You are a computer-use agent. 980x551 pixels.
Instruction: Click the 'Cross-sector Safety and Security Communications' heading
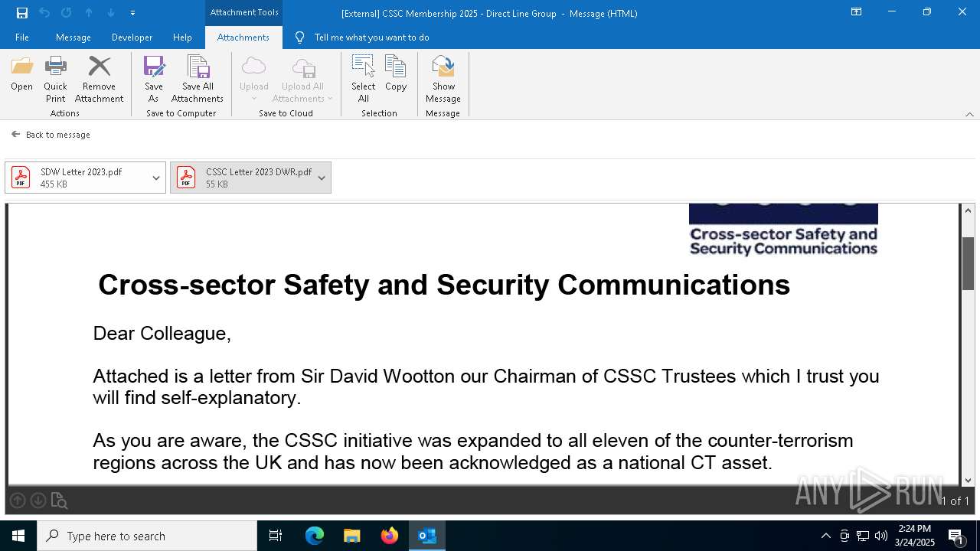tap(444, 285)
